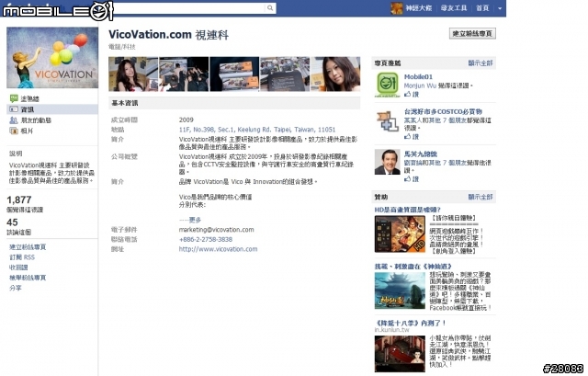Open second photo strip thumbnail of crowd
Viewport: 588px width, 376px height.
click(184, 74)
